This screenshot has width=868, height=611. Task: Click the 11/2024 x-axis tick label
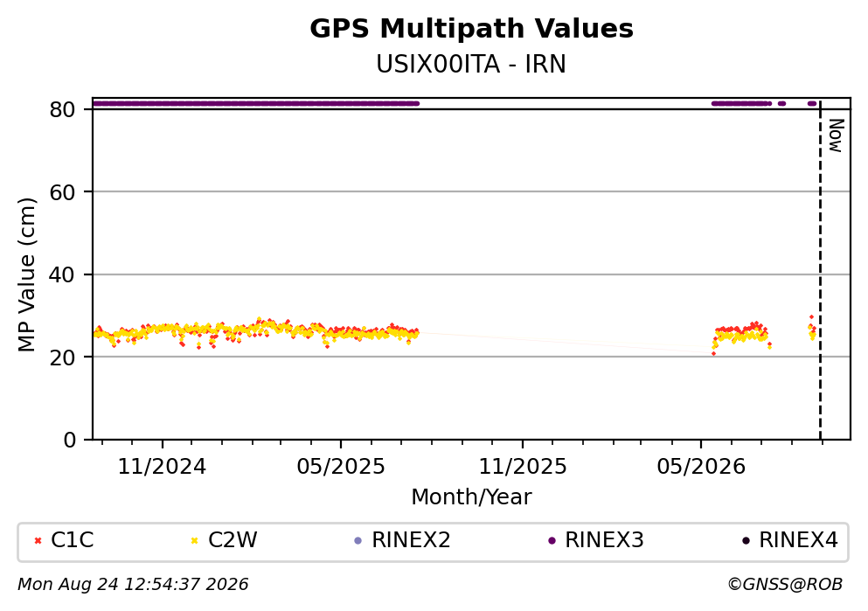tap(162, 467)
